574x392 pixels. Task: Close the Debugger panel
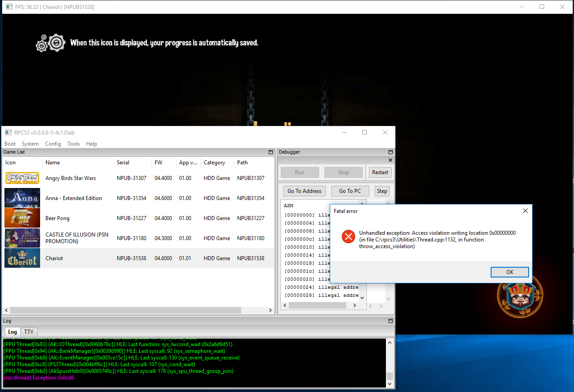pyautogui.click(x=391, y=160)
